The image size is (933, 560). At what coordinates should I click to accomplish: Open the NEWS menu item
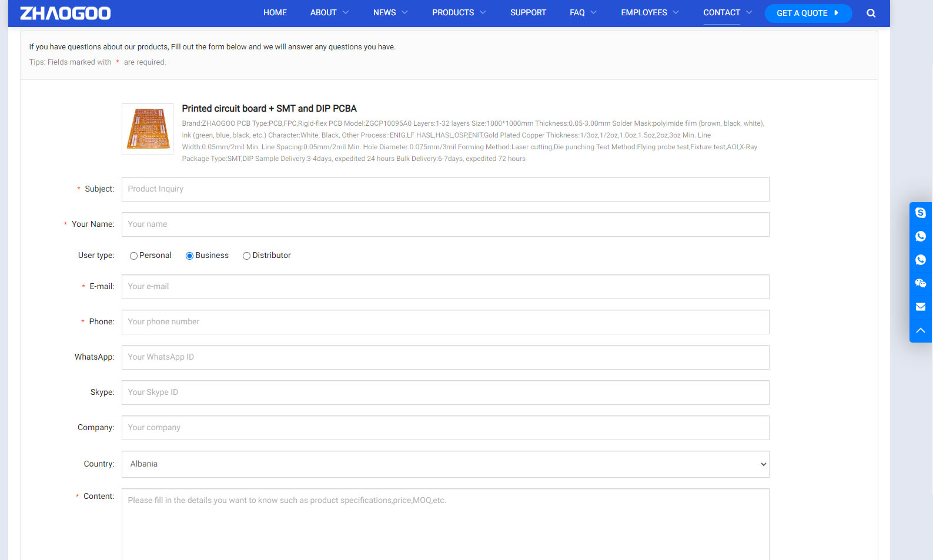pos(384,12)
